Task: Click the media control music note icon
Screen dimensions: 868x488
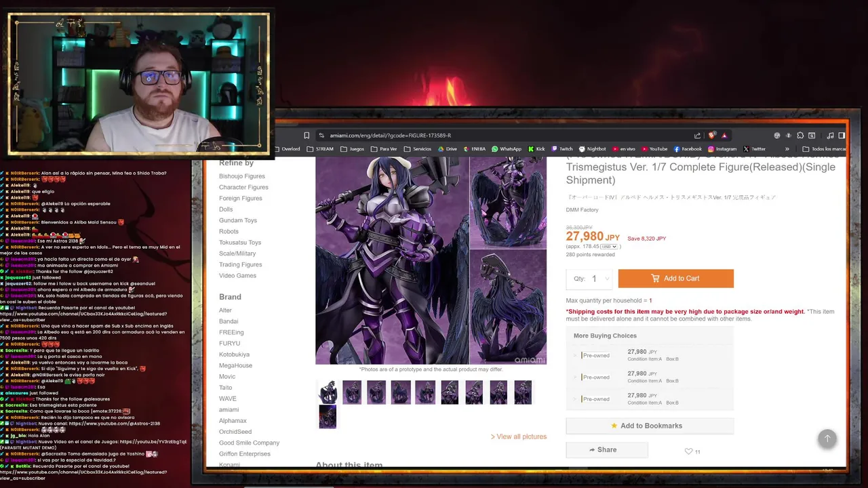Action: (830, 136)
